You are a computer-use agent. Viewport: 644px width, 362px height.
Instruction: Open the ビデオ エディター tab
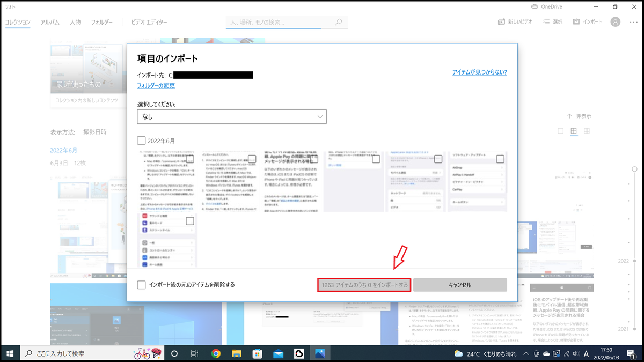(x=149, y=22)
